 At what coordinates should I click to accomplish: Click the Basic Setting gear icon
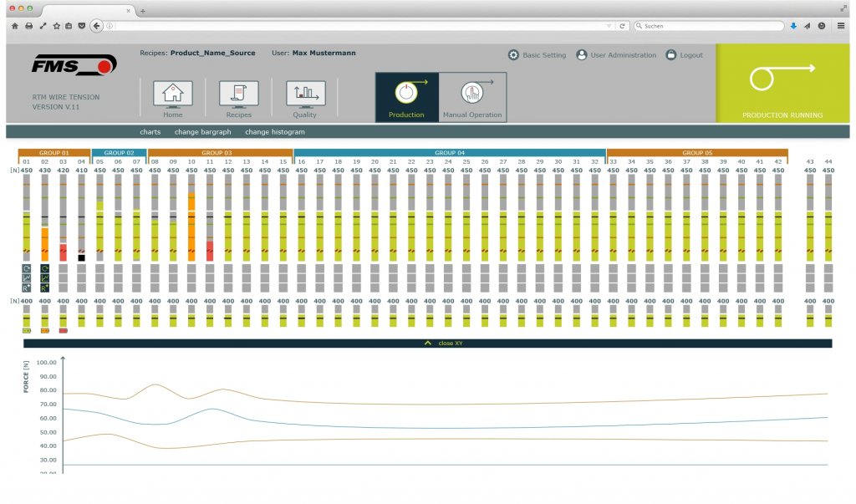tap(513, 55)
